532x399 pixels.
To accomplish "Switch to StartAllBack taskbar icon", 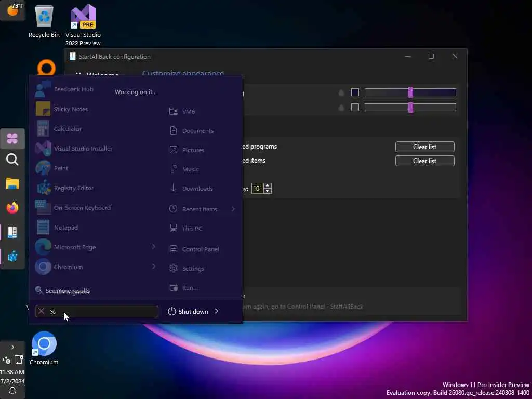I will pyautogui.click(x=12, y=232).
